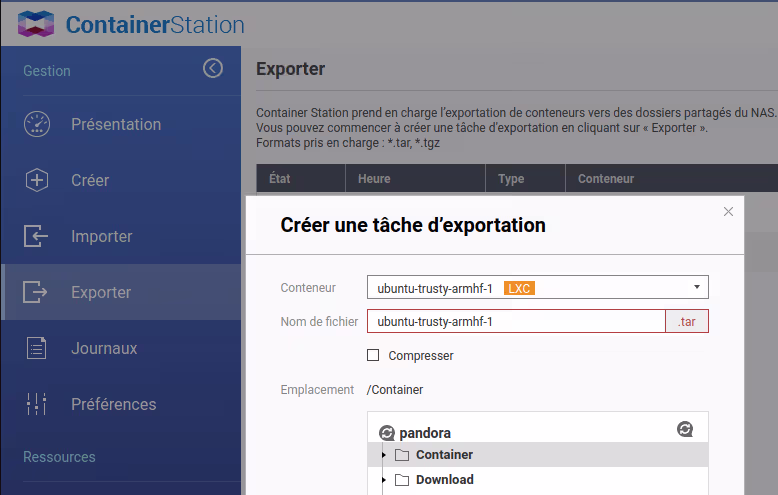Click the Journaux document icon
The image size is (778, 495).
pyautogui.click(x=37, y=349)
